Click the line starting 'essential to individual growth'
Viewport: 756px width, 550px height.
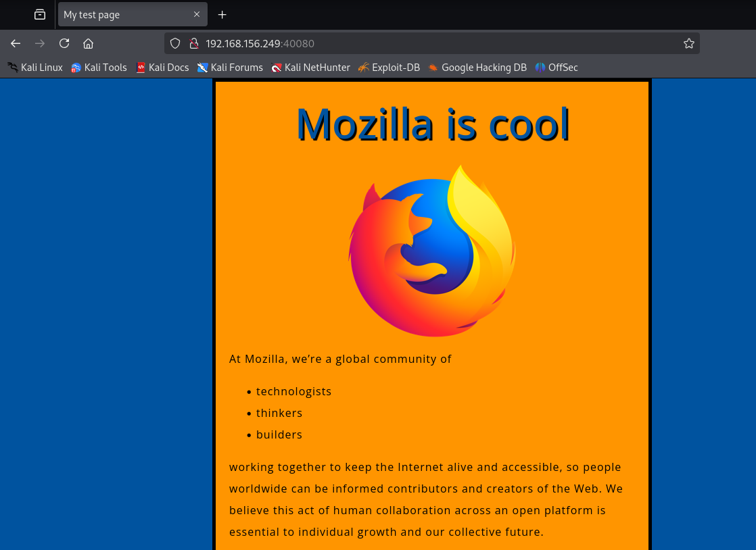tap(386, 532)
